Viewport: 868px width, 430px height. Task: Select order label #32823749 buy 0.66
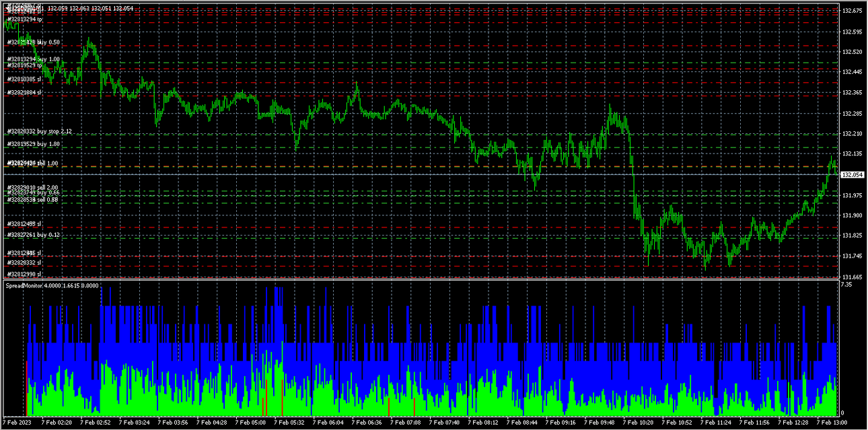click(34, 193)
